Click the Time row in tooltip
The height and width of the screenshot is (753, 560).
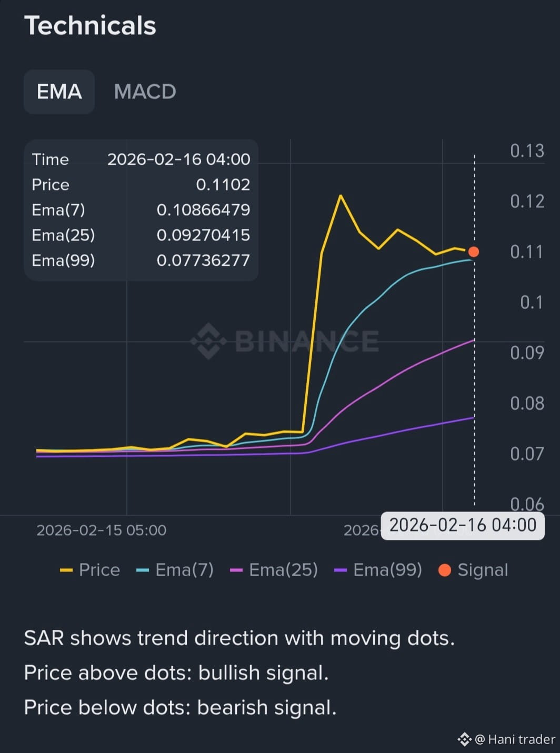pos(141,159)
